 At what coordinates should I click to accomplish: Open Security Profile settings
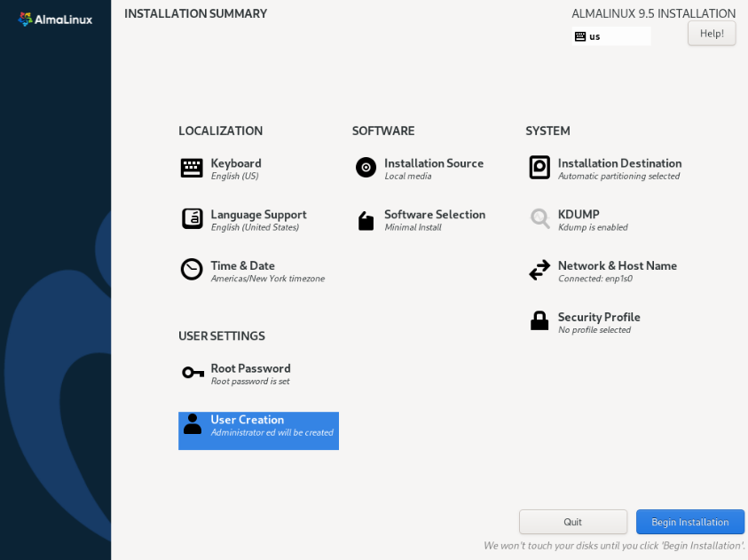click(599, 317)
